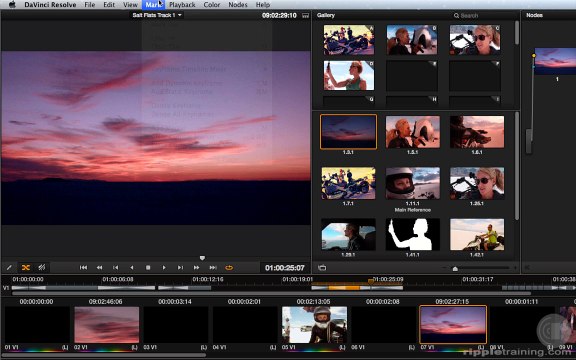Select the empty memory E slot
Image resolution: width=576 pixels, height=360 pixels.
(x=412, y=75)
